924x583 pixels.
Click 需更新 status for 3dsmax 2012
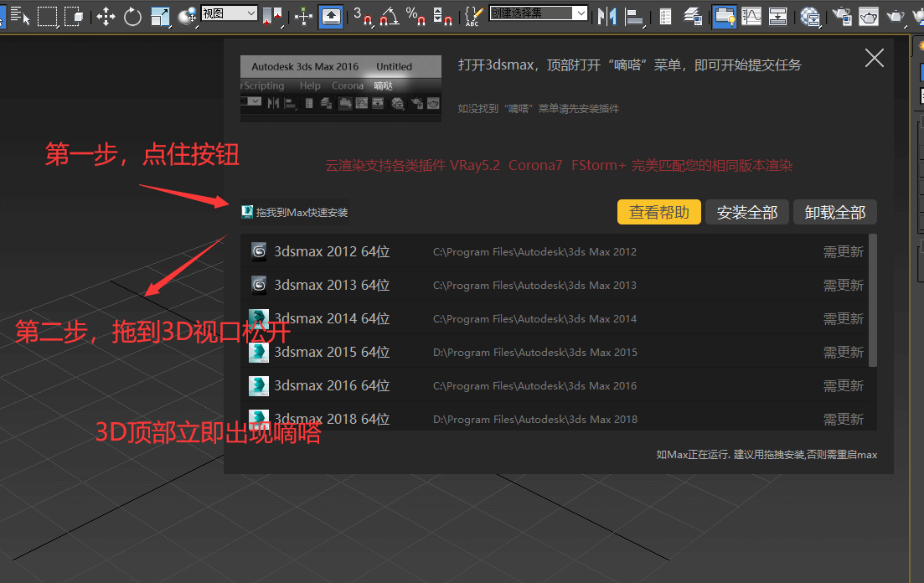844,251
